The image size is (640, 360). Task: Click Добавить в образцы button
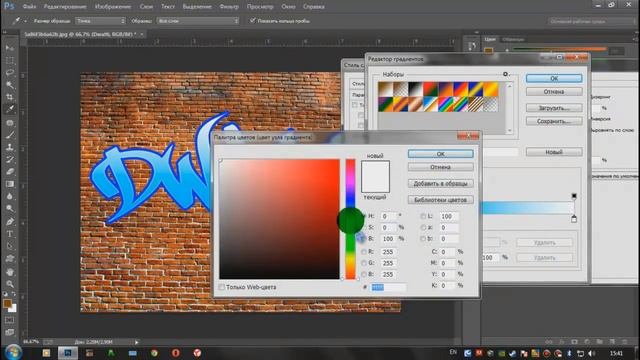tap(441, 184)
